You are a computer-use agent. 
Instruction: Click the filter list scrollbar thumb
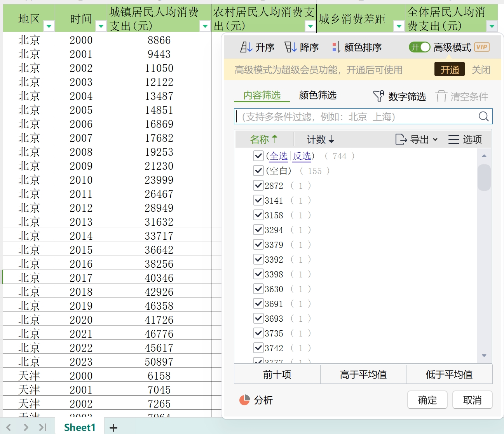point(484,178)
